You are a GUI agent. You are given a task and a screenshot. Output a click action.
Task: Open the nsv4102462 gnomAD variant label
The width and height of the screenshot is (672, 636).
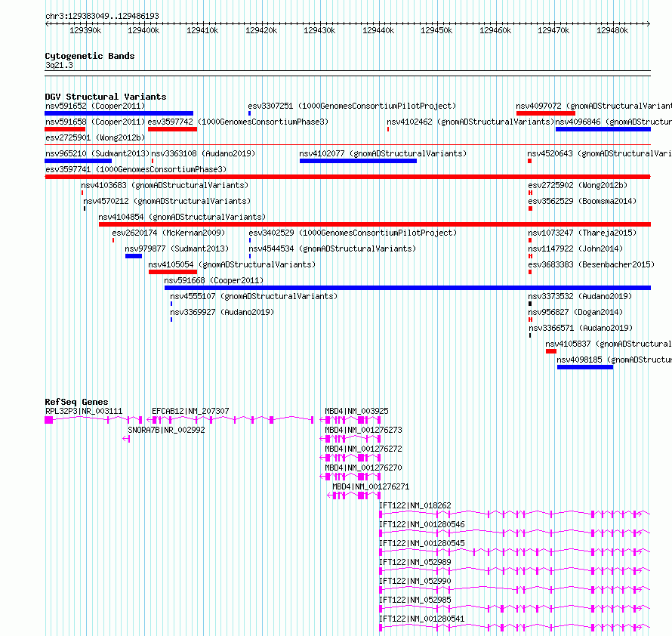tap(470, 122)
